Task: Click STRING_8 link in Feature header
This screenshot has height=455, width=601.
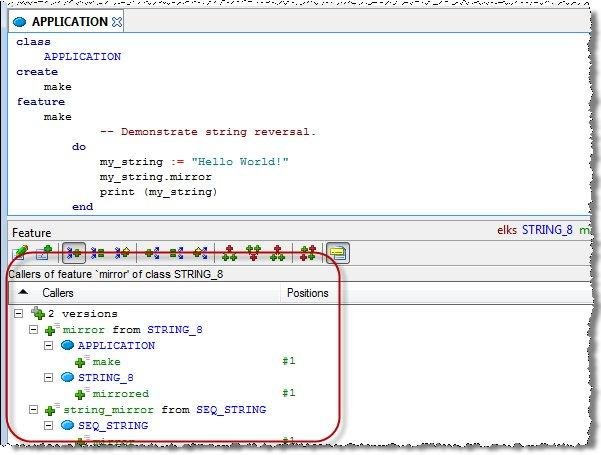Action: [x=547, y=230]
